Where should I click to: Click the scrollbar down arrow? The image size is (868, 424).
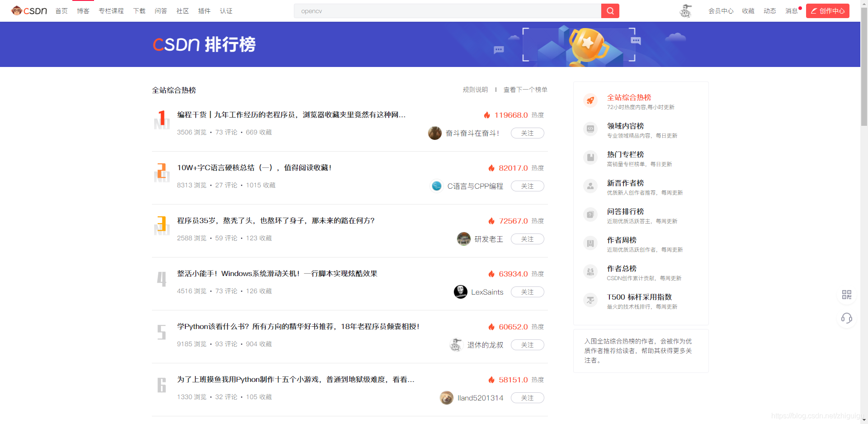[x=864, y=420]
